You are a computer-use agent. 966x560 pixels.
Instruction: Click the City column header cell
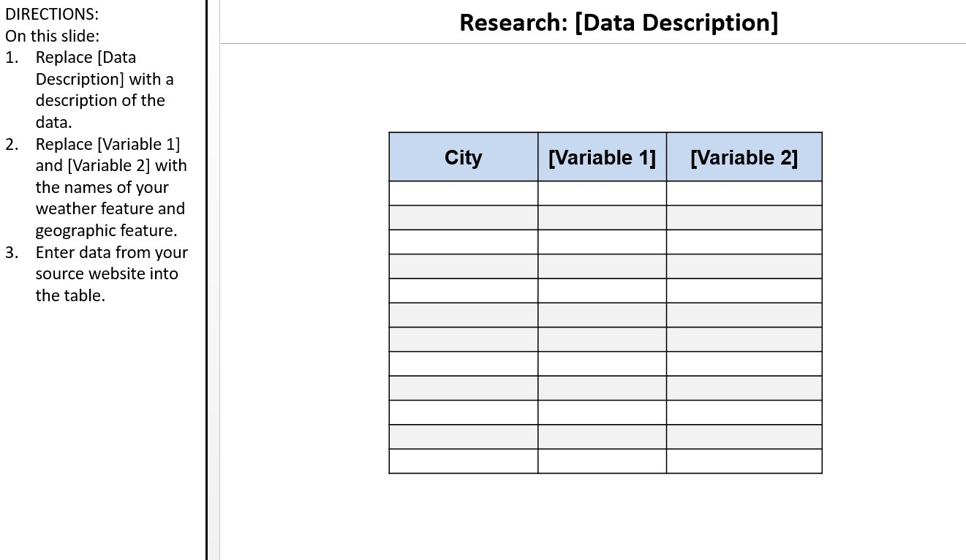coord(464,157)
